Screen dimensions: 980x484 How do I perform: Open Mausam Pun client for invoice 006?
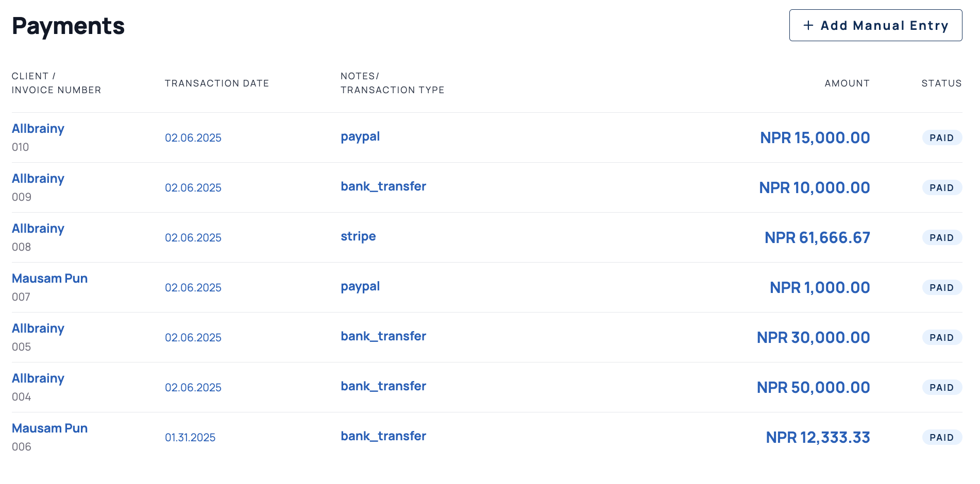tap(49, 428)
